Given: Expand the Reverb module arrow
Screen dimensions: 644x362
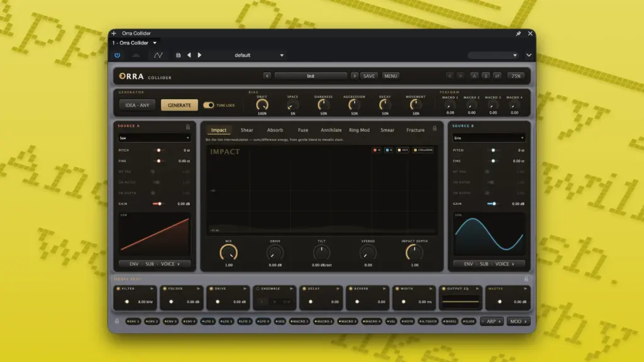Looking at the screenshot, I should pyautogui.click(x=384, y=288).
